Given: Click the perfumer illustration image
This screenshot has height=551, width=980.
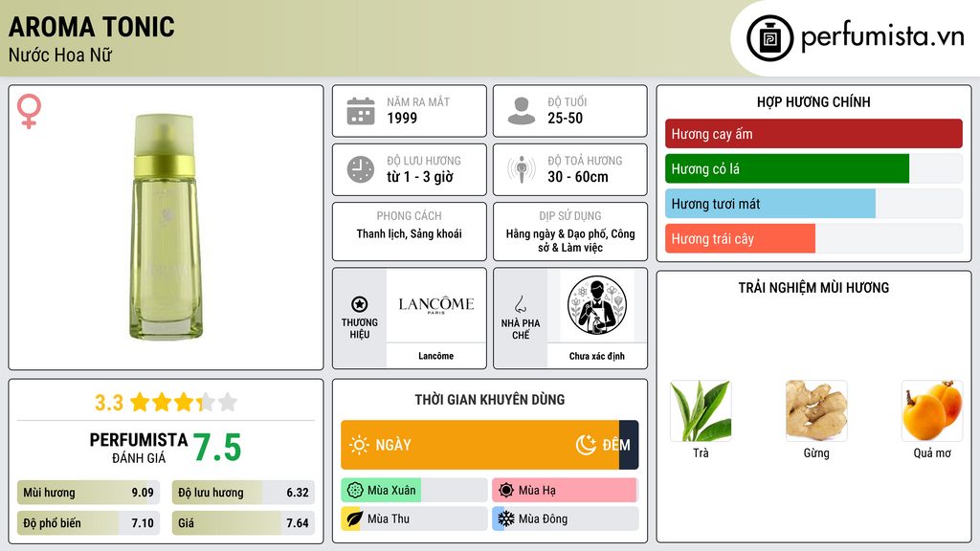Looking at the screenshot, I should coord(597,305).
